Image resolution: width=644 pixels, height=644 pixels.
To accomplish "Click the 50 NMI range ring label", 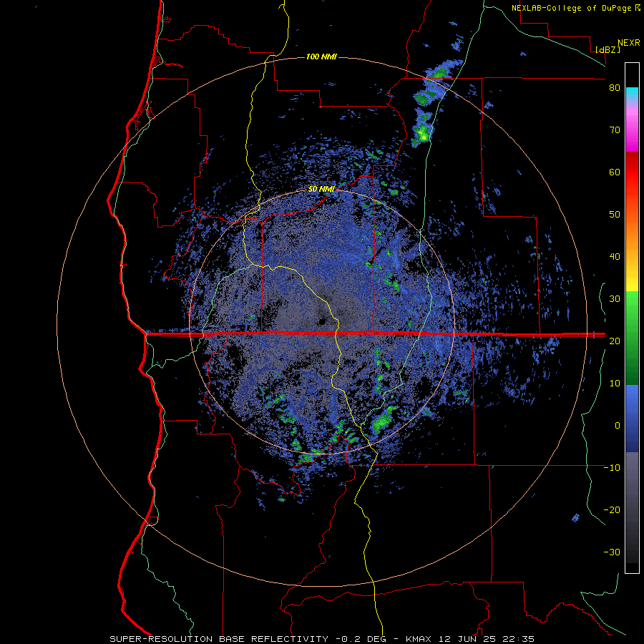I will tap(321, 190).
